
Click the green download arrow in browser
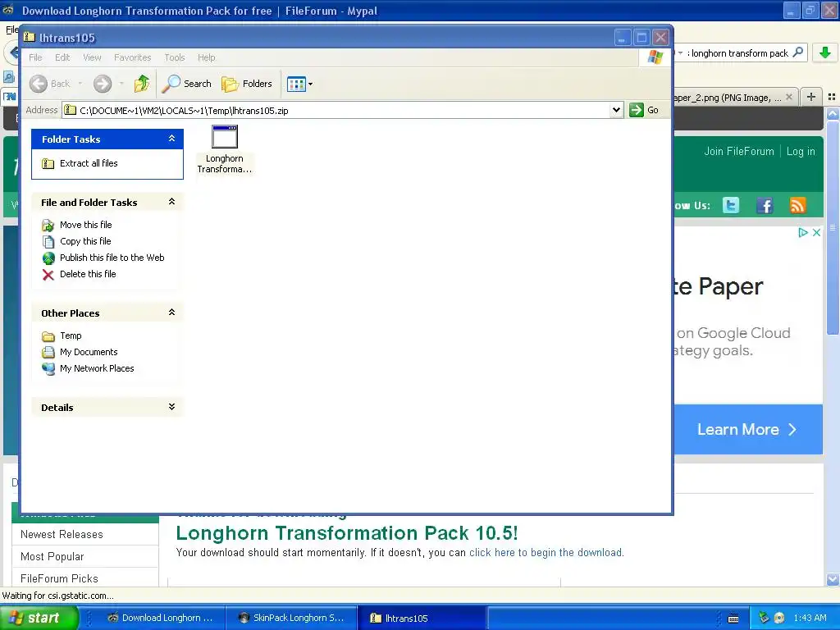point(825,52)
